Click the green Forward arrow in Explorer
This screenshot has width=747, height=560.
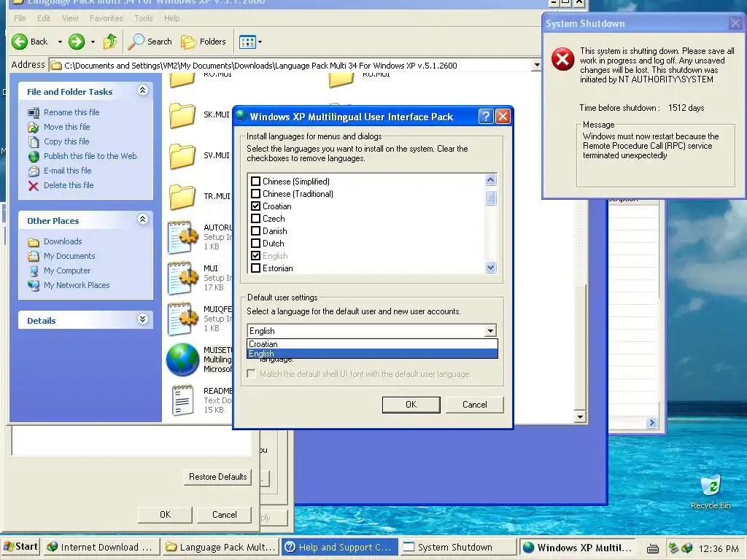point(76,42)
